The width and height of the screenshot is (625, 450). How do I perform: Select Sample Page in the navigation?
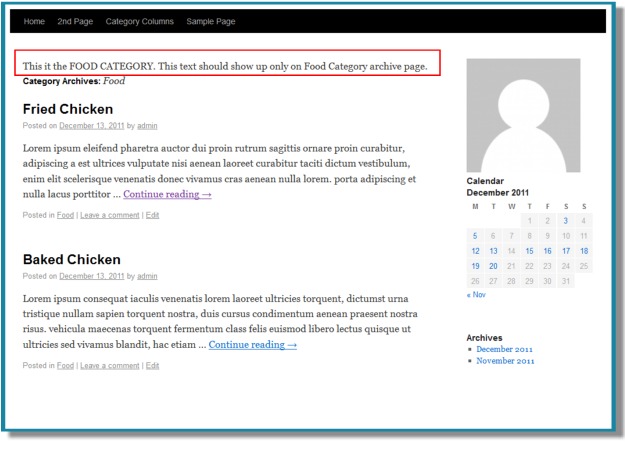click(210, 22)
